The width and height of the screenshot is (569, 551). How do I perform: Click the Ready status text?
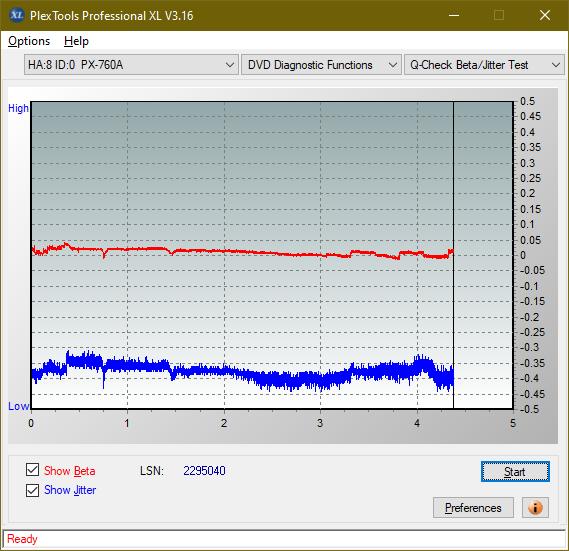click(x=22, y=539)
